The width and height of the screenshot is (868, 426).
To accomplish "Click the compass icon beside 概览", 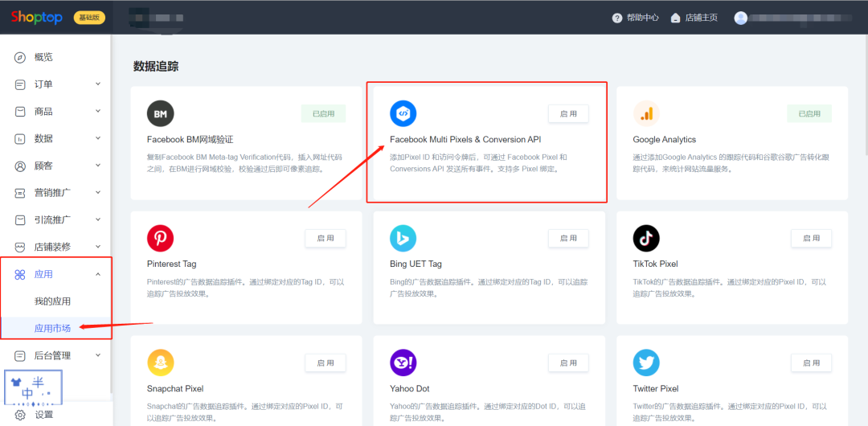I will pyautogui.click(x=20, y=57).
